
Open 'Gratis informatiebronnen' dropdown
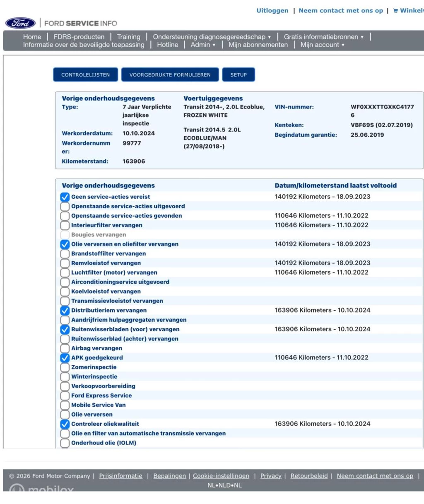coord(323,37)
